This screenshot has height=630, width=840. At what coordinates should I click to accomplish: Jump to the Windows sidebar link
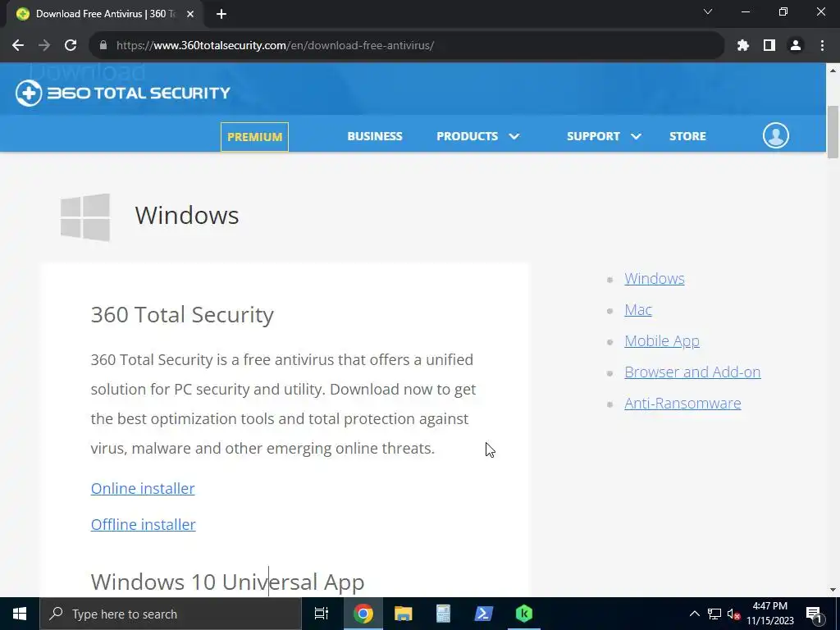click(654, 279)
